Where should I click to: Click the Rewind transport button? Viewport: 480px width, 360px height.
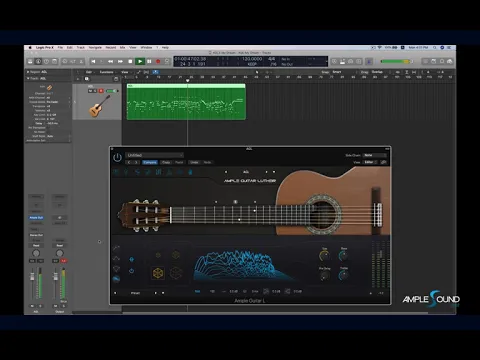click(110, 61)
